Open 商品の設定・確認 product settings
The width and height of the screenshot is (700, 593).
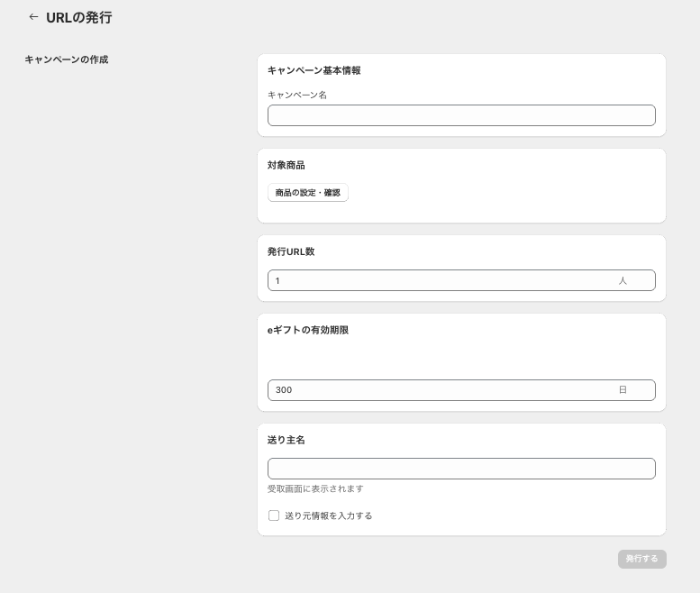308,193
